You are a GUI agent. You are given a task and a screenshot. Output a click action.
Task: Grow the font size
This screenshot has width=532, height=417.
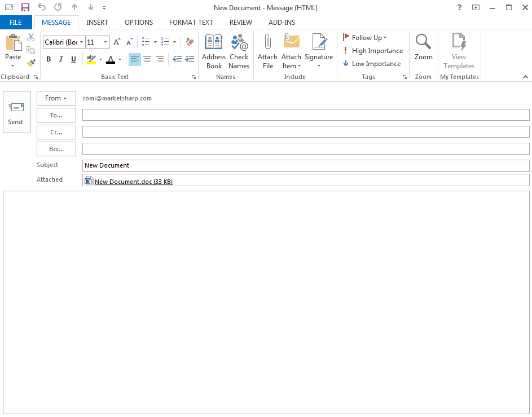(117, 42)
